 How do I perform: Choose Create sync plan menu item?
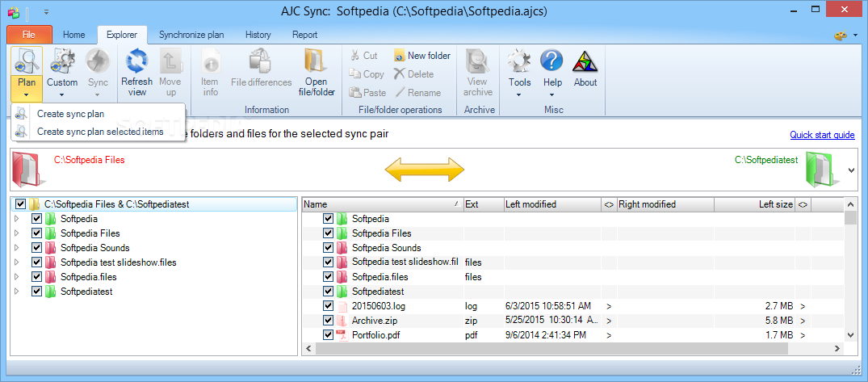tap(98, 114)
